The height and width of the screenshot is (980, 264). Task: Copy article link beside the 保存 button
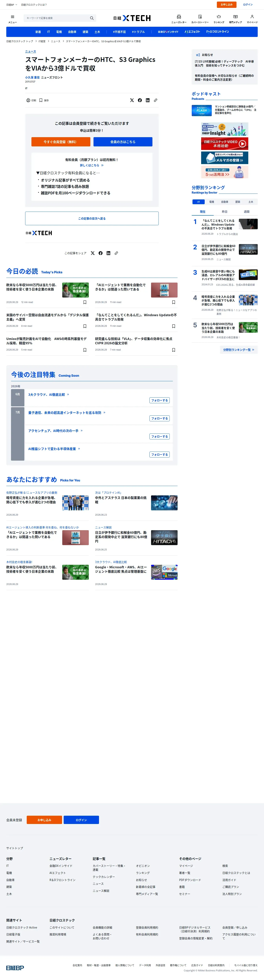[156, 100]
